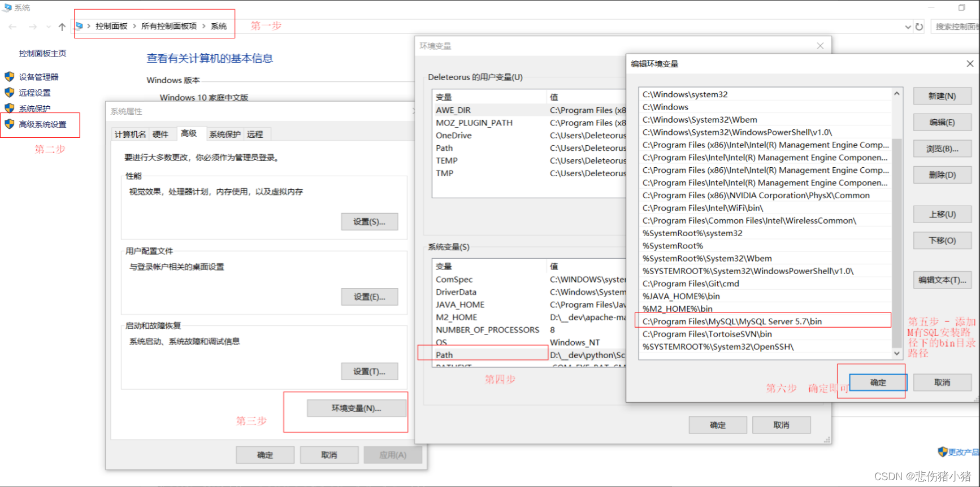Click the 浏览(B)... button
The width and height of the screenshot is (980, 487).
tap(942, 149)
